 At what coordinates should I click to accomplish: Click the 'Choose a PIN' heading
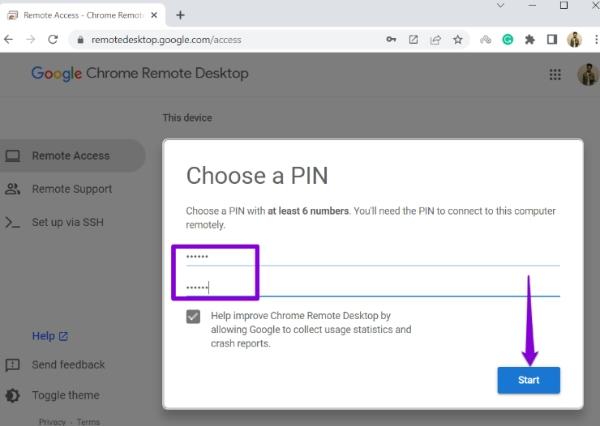257,176
